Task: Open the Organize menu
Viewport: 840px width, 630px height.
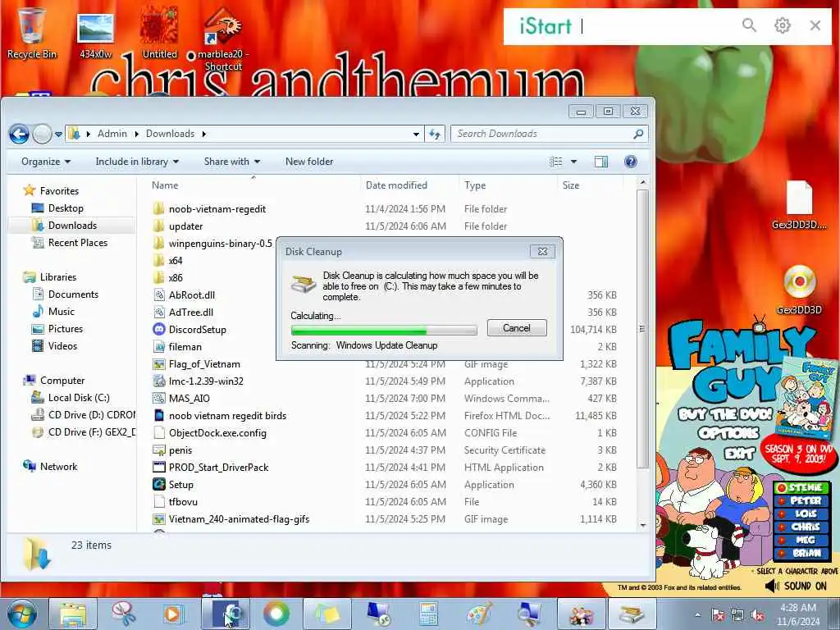Action: [46, 162]
